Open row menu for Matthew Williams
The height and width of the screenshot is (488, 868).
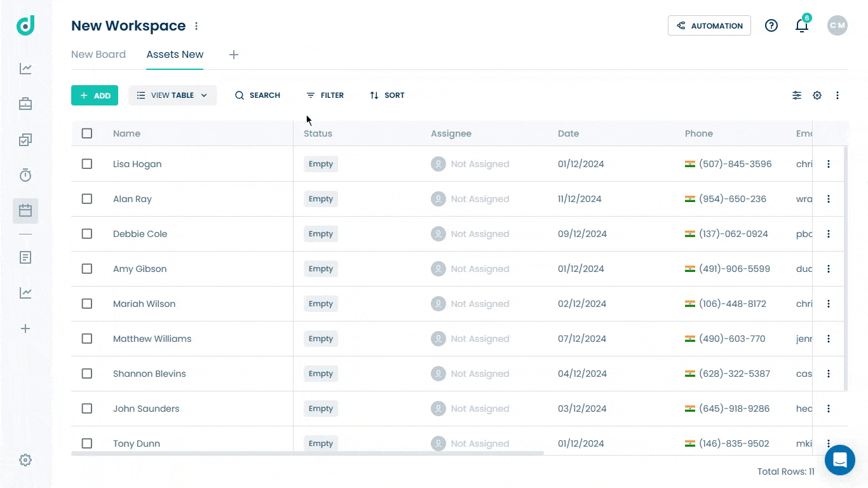(829, 339)
